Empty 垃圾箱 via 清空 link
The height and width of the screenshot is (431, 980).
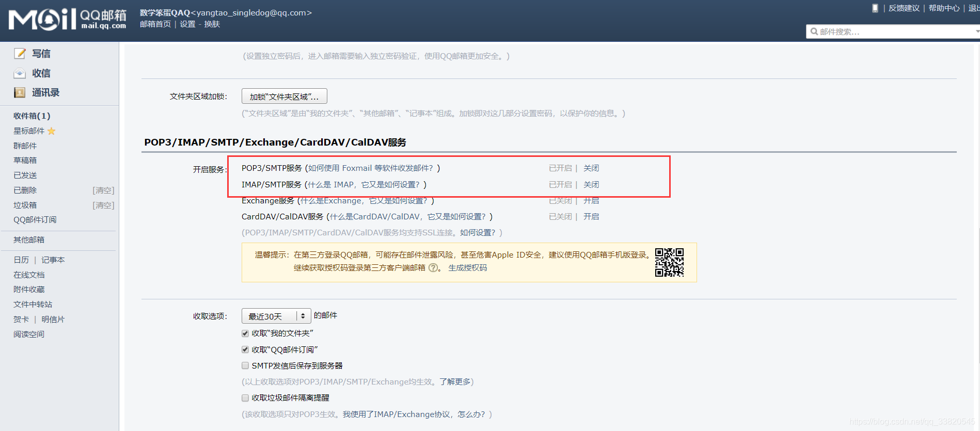pos(103,205)
